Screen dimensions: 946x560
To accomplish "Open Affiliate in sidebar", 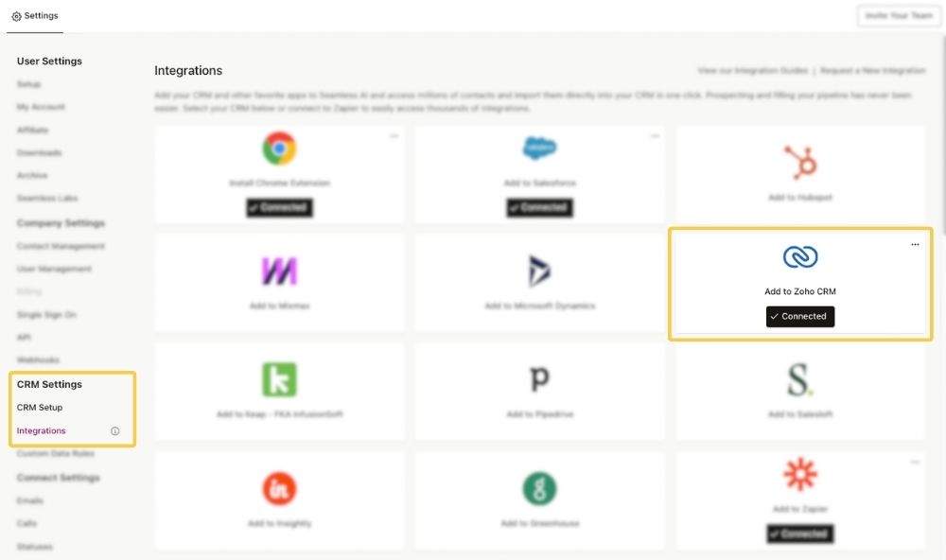I will click(32, 130).
